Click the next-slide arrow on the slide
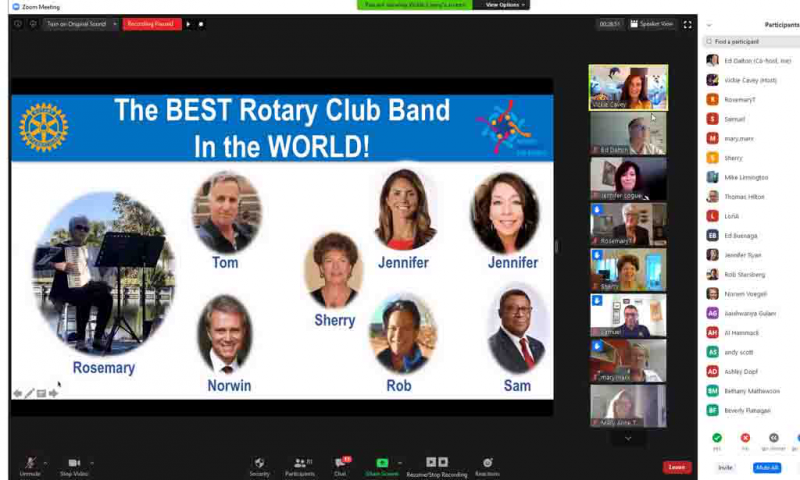 pyautogui.click(x=53, y=393)
